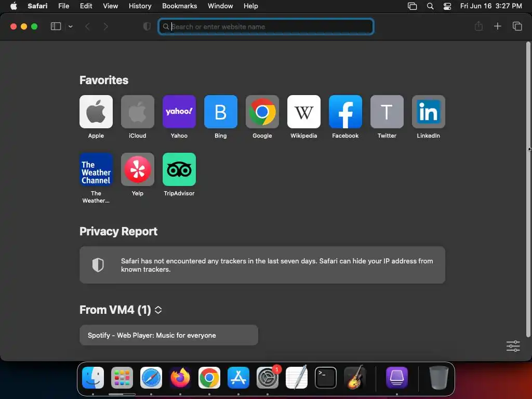The height and width of the screenshot is (399, 532).
Task: Open Control Center in menu bar
Action: 447,6
